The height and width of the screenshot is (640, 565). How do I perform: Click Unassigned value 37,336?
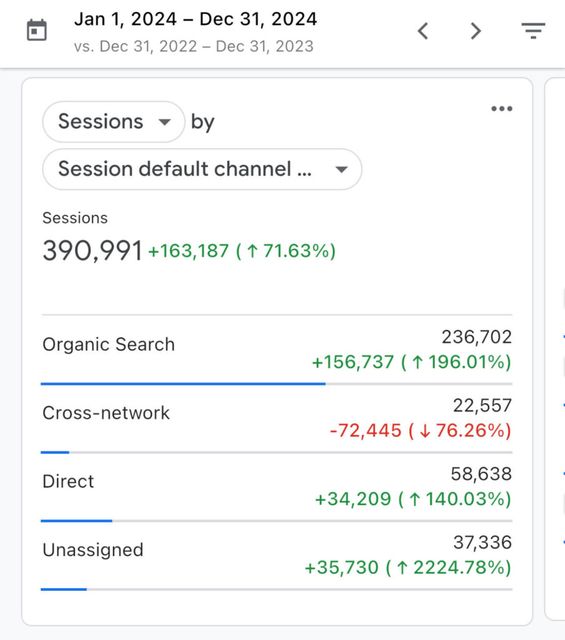point(483,543)
